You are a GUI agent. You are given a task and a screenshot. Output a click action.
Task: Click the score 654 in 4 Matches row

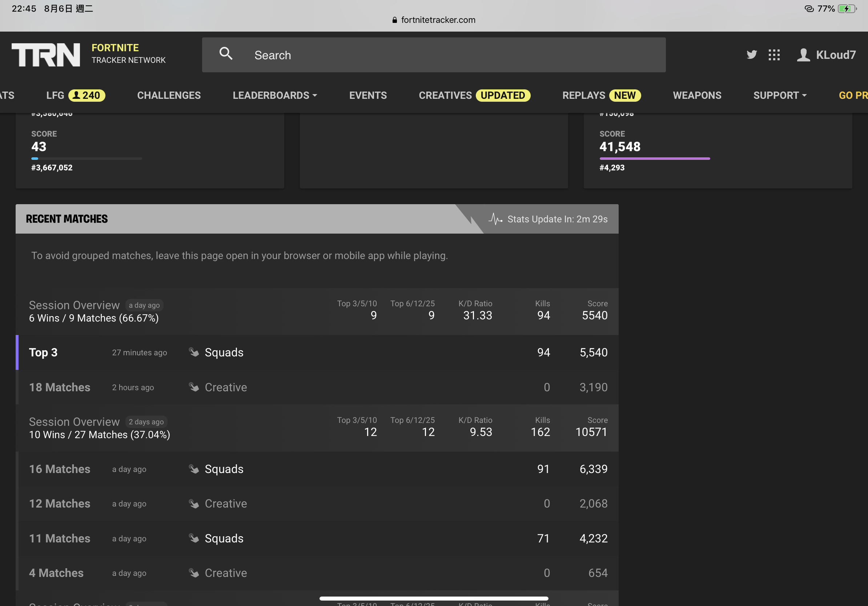point(598,573)
